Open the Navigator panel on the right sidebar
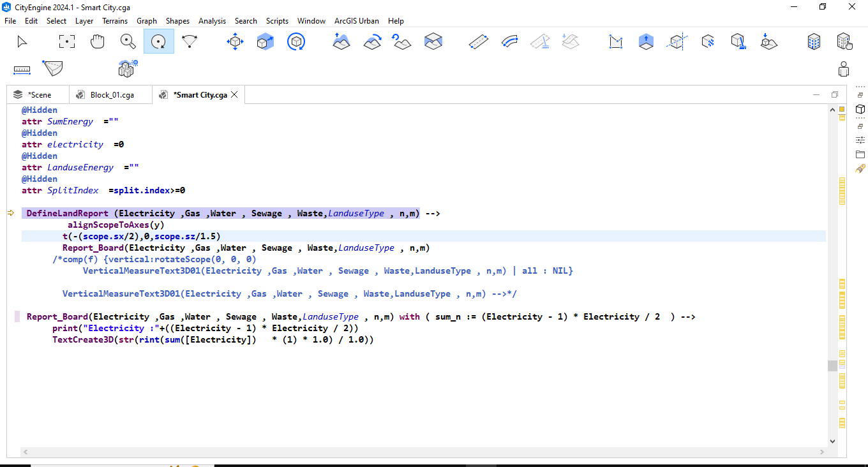 click(860, 109)
